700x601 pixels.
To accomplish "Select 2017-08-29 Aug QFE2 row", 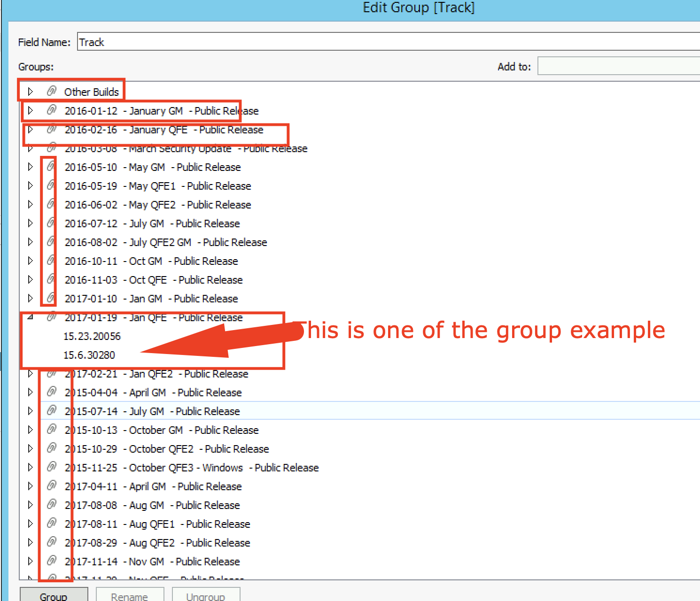I will tap(157, 543).
